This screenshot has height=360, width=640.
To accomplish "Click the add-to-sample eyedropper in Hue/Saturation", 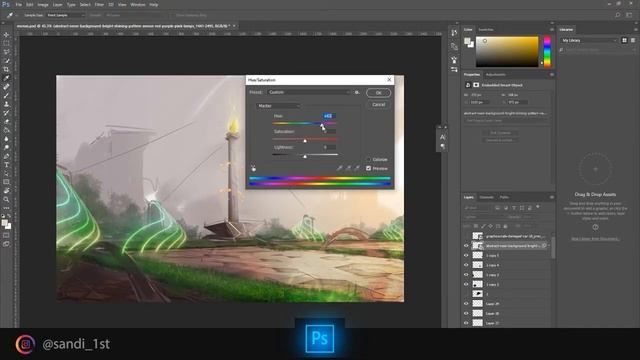I will pos(348,168).
